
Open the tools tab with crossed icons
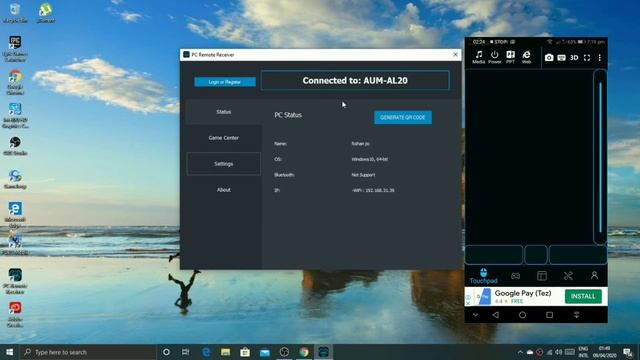[568, 276]
